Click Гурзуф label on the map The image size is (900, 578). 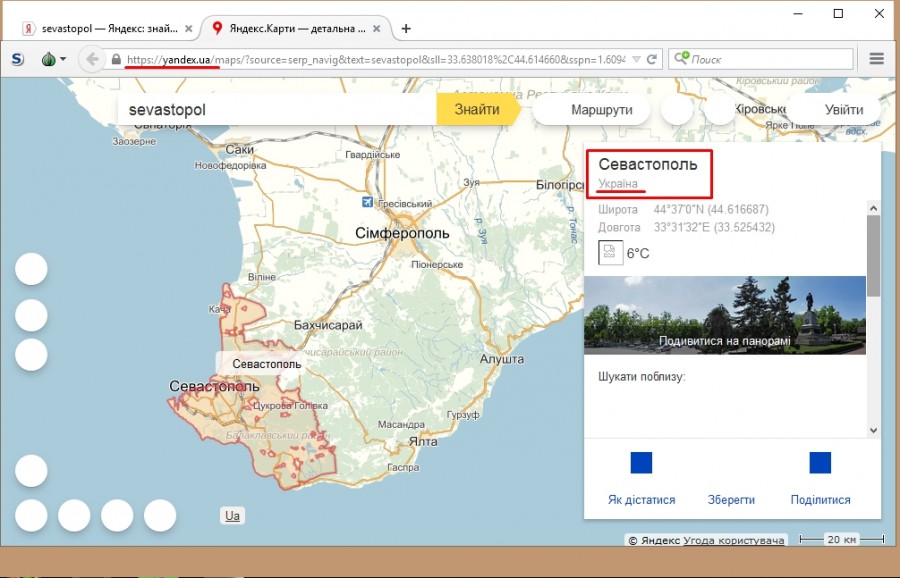point(463,414)
